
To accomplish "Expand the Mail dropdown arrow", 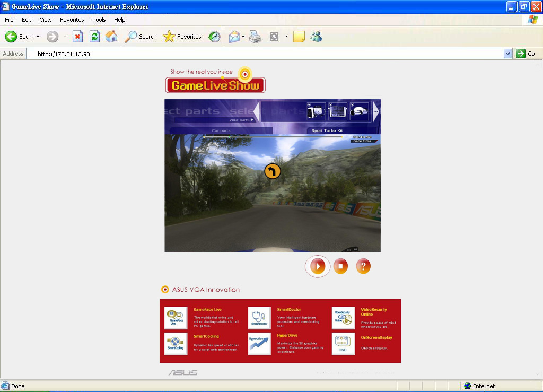I will pyautogui.click(x=243, y=37).
